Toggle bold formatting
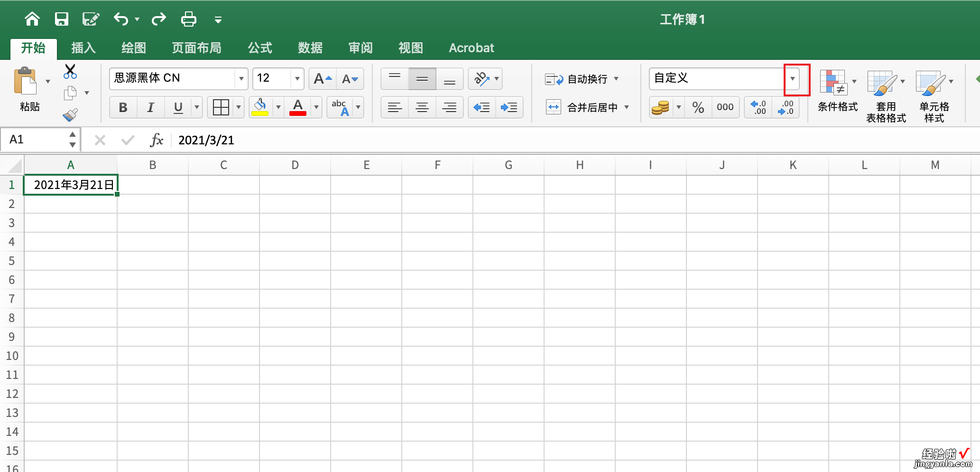The image size is (980, 472). point(123,107)
